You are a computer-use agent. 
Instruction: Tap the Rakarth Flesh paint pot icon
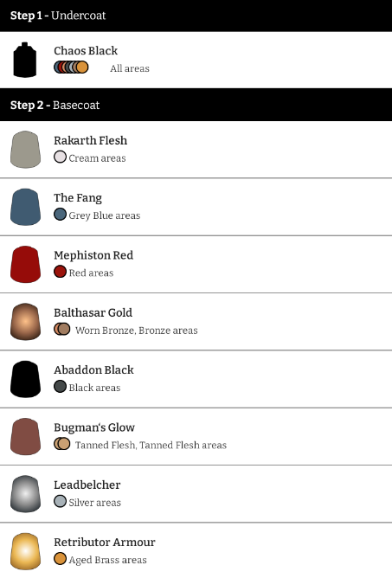[25, 150]
